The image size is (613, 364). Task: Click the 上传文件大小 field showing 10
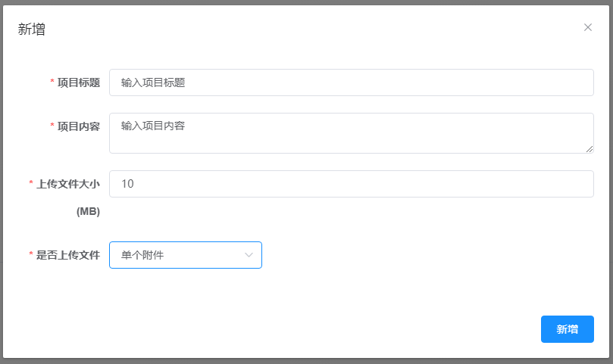click(351, 184)
